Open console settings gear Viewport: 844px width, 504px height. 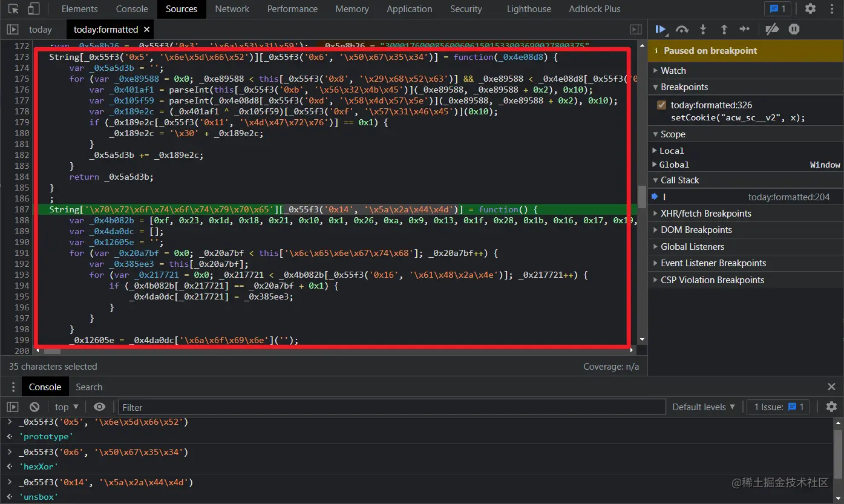coord(832,407)
